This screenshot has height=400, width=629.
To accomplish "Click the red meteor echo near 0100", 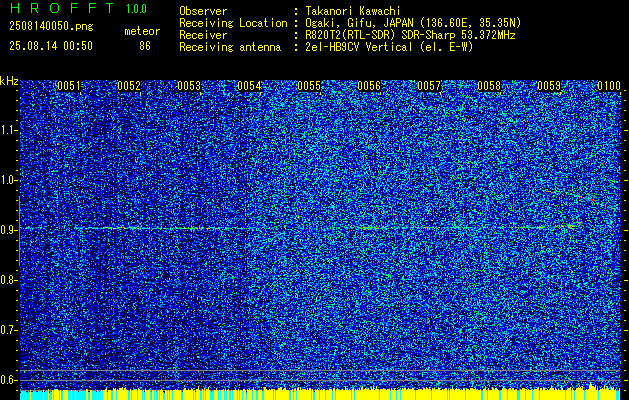I will pos(593,199).
